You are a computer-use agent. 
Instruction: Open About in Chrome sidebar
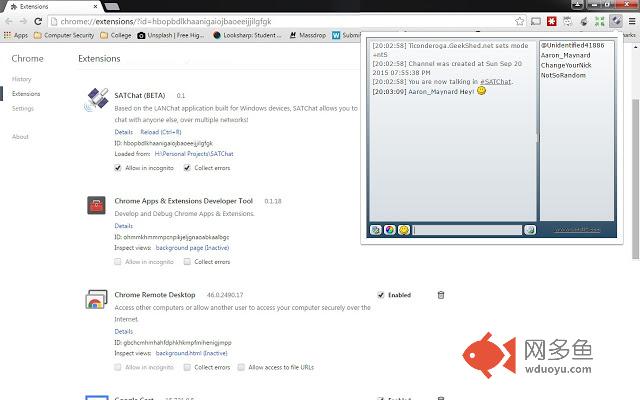pyautogui.click(x=20, y=137)
